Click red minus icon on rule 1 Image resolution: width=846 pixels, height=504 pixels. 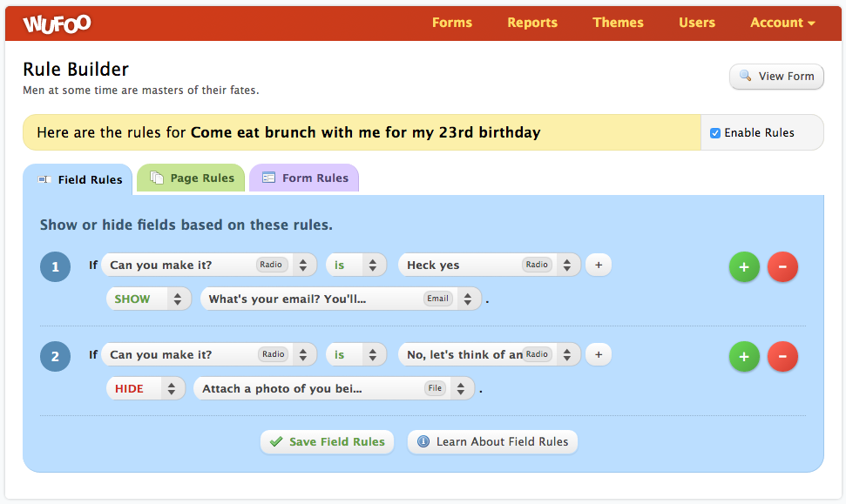pyautogui.click(x=782, y=267)
